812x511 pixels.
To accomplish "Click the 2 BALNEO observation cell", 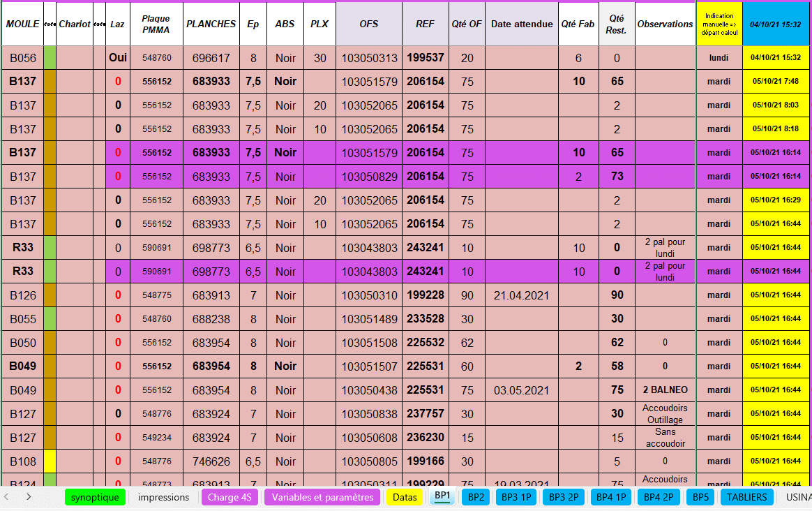I will pyautogui.click(x=665, y=390).
